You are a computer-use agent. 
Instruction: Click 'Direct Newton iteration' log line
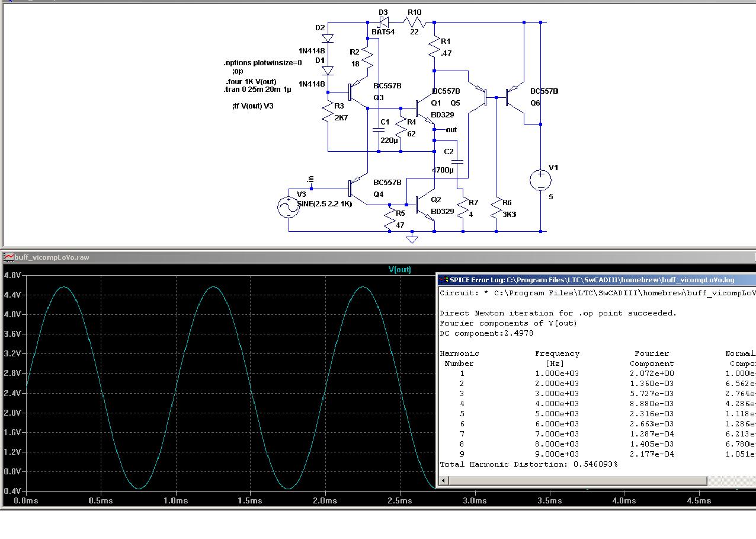(558, 313)
